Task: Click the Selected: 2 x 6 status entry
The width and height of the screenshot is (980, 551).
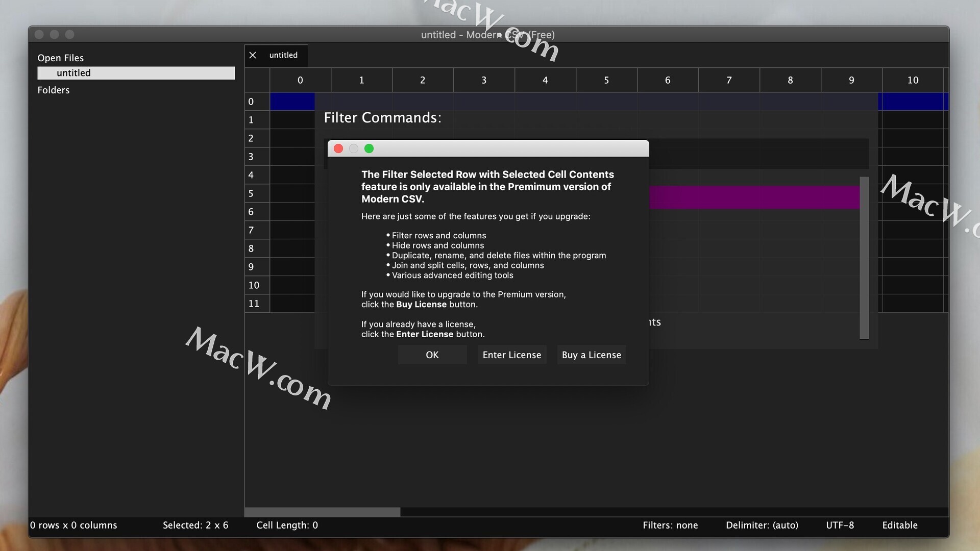Action: coord(195,525)
